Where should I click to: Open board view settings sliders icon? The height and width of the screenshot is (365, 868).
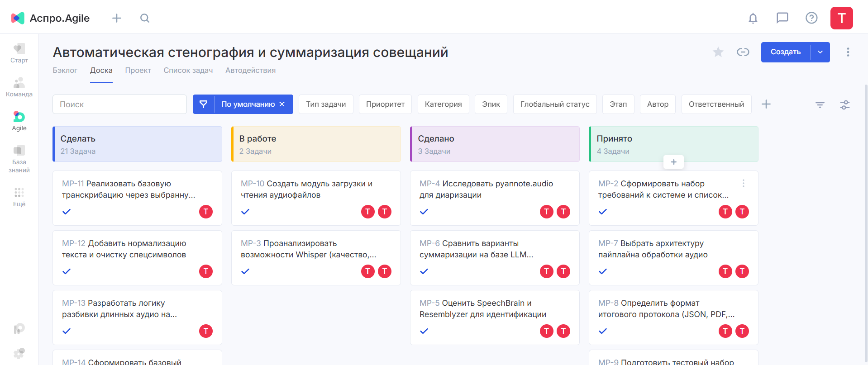click(x=844, y=104)
